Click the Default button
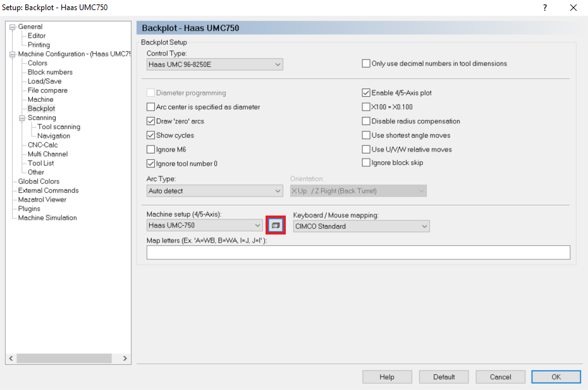The height and width of the screenshot is (390, 588). [443, 376]
